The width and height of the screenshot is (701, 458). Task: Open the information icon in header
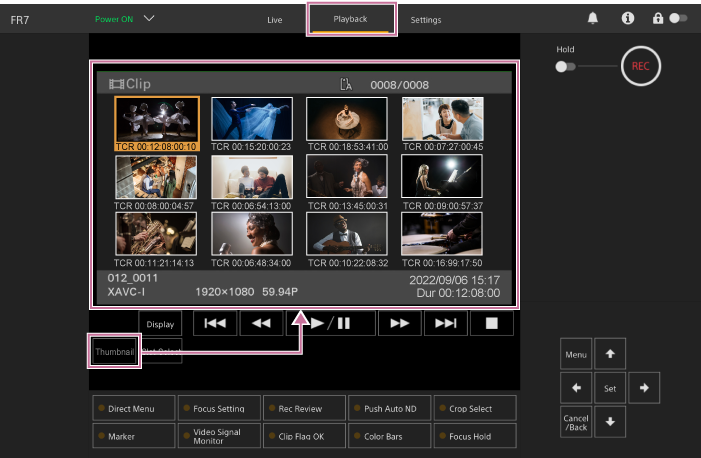coord(627,19)
